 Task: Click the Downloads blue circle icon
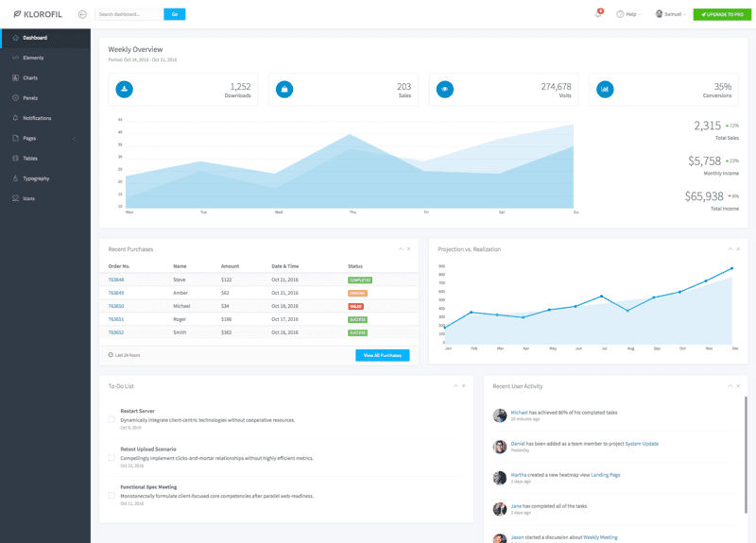[125, 90]
